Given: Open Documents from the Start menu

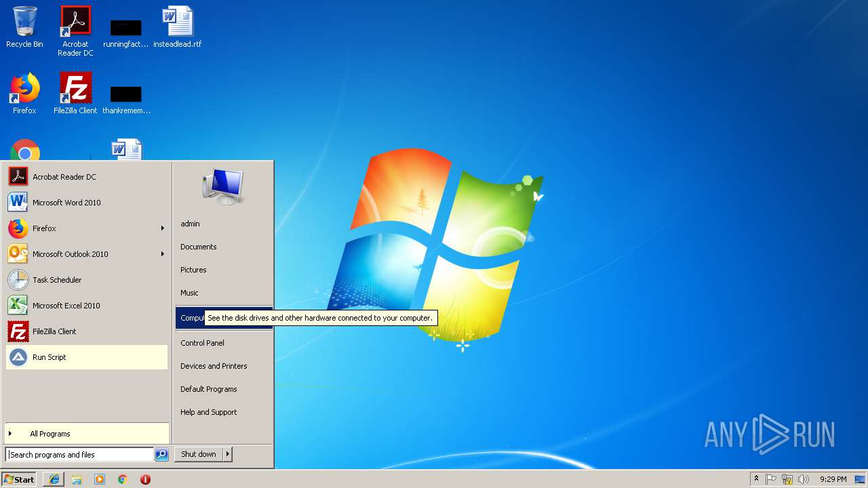Looking at the screenshot, I should coord(224,247).
